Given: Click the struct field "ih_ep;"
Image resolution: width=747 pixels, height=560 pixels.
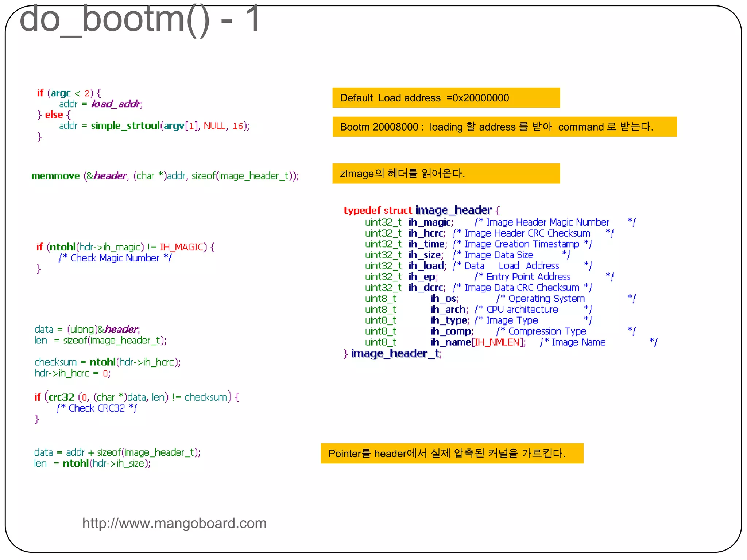Looking at the screenshot, I should coord(423,277).
